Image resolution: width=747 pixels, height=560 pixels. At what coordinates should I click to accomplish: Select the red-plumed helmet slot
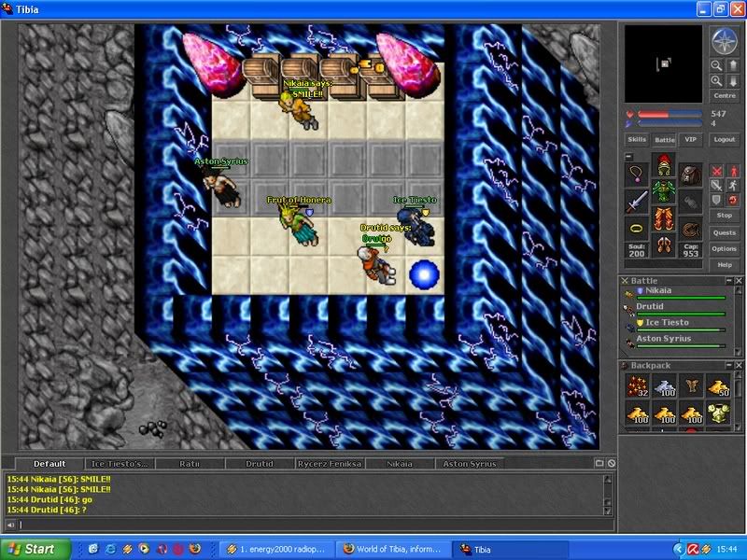point(664,165)
